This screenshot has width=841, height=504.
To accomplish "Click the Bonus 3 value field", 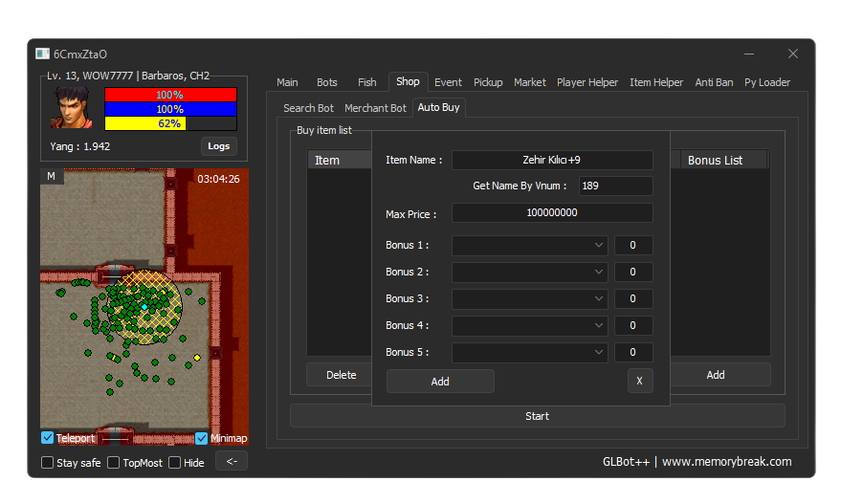I will point(633,298).
